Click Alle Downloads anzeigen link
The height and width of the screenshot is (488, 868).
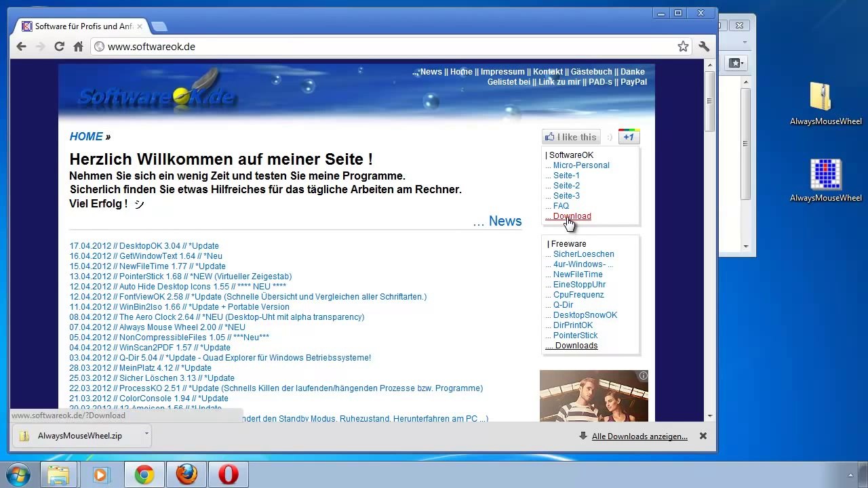pyautogui.click(x=639, y=436)
